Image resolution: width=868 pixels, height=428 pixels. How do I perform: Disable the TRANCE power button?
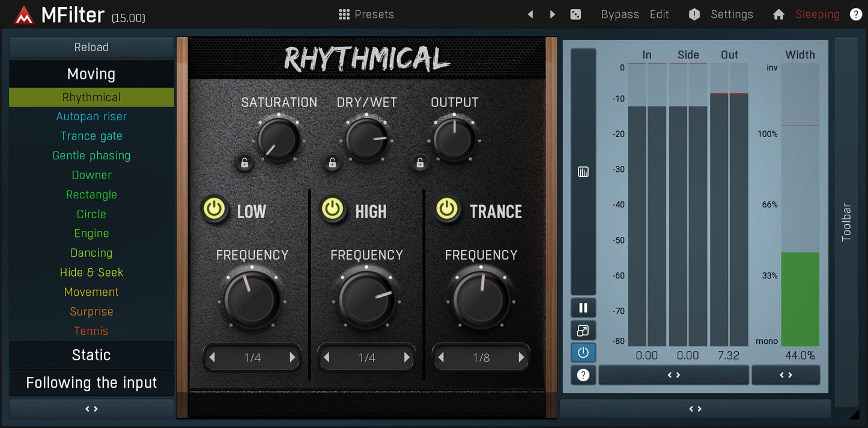[x=447, y=209]
